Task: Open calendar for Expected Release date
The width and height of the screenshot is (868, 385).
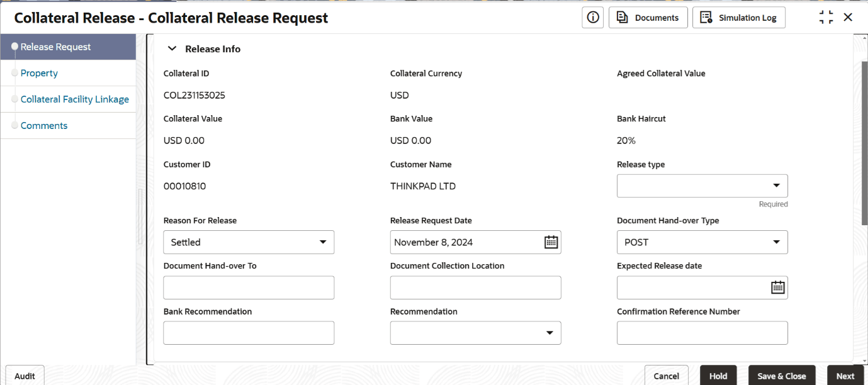Action: (x=778, y=287)
